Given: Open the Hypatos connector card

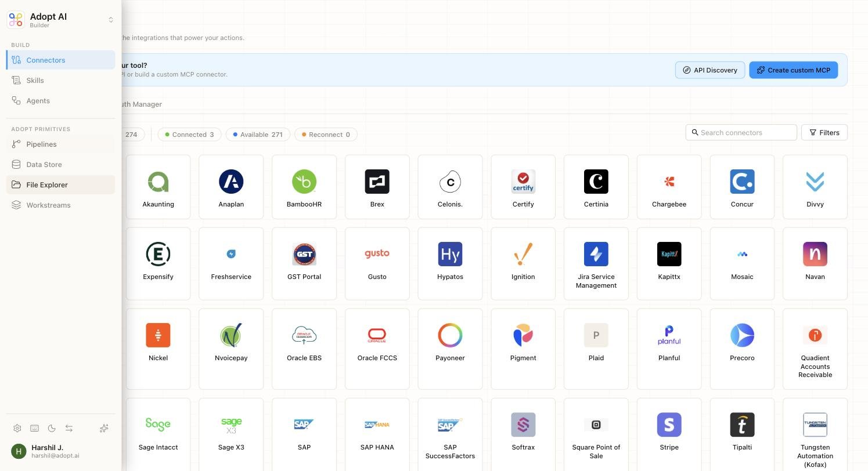Looking at the screenshot, I should [x=450, y=263].
